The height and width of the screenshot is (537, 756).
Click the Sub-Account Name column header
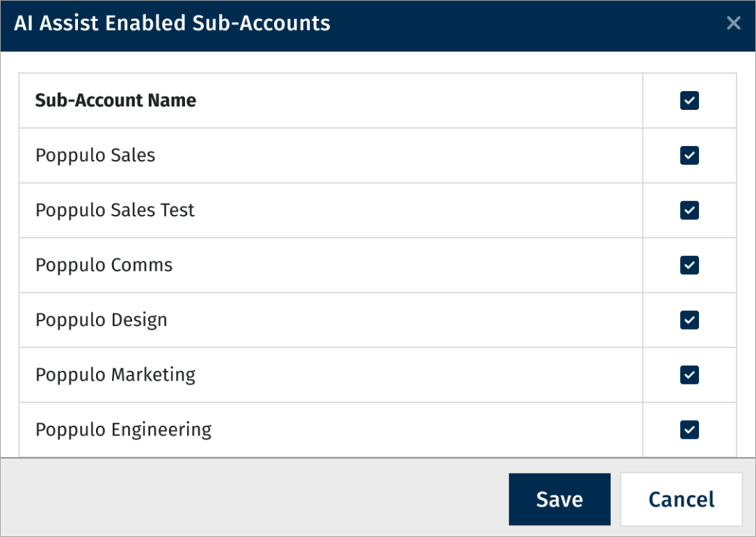(x=115, y=101)
